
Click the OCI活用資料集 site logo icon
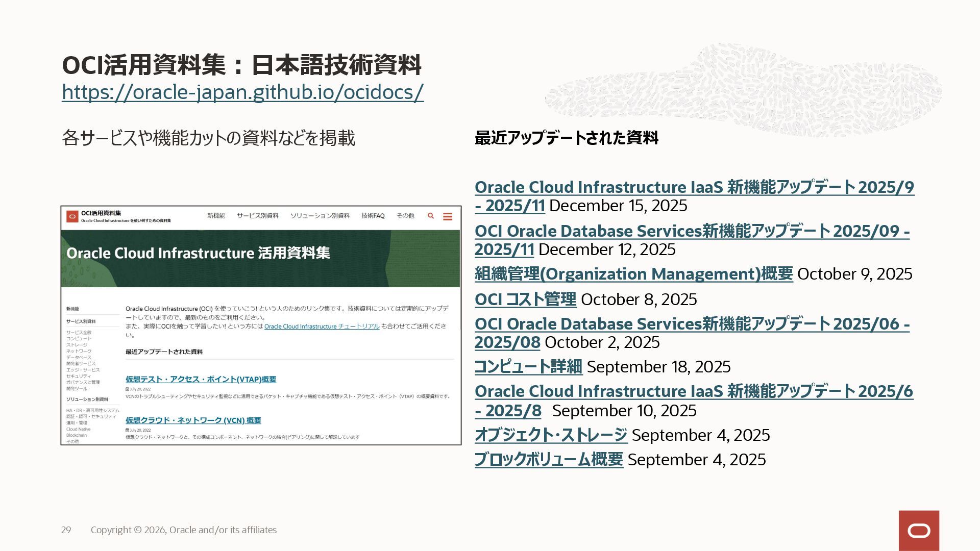72,217
